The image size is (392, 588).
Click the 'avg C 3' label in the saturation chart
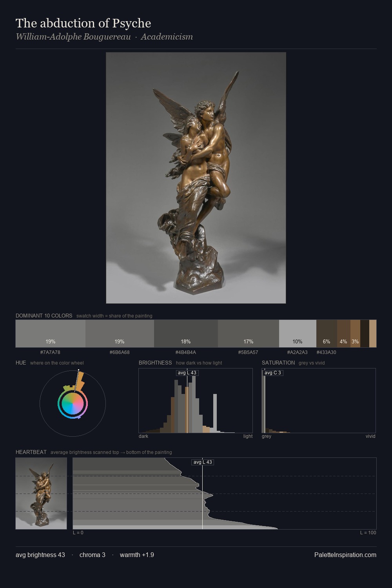coord(273,373)
